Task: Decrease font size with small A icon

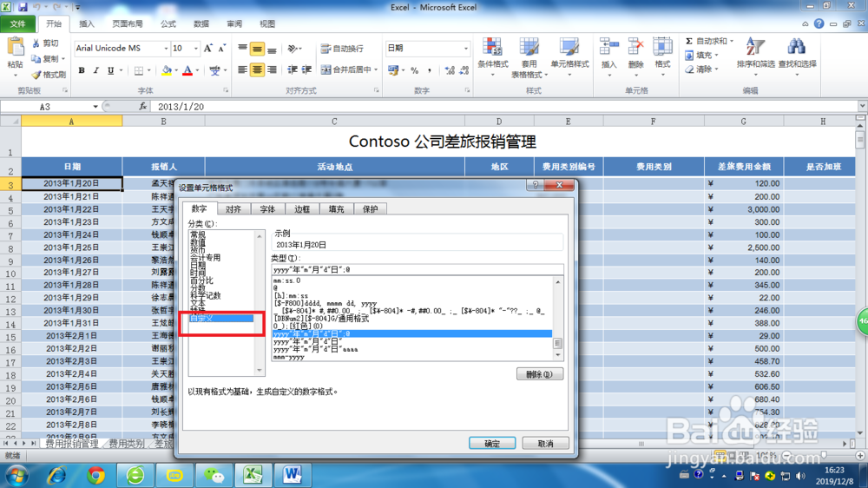Action: (x=222, y=48)
